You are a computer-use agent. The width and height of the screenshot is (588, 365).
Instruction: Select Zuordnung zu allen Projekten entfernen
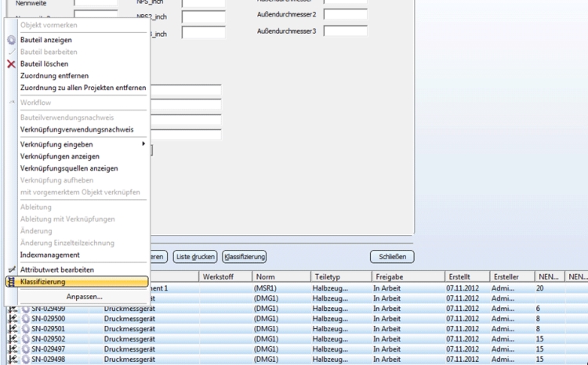coord(83,88)
